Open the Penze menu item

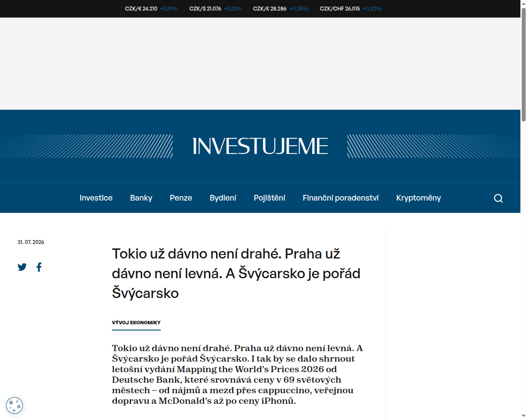click(181, 198)
